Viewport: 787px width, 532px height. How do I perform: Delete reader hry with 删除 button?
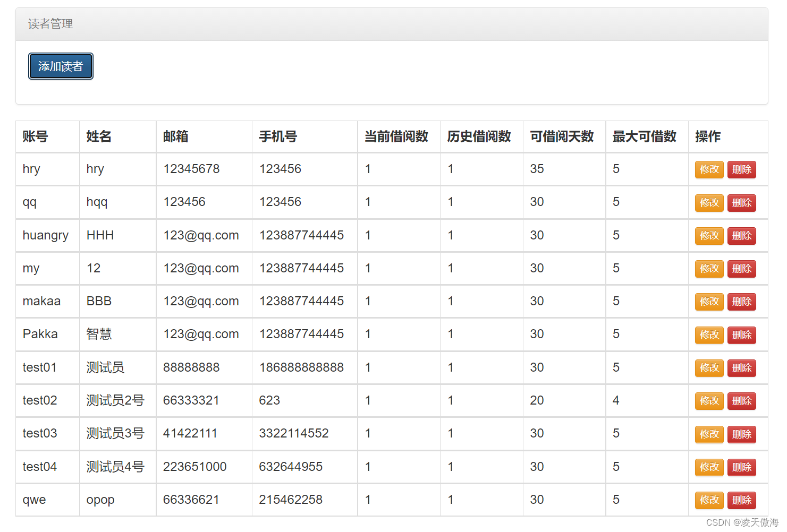742,170
